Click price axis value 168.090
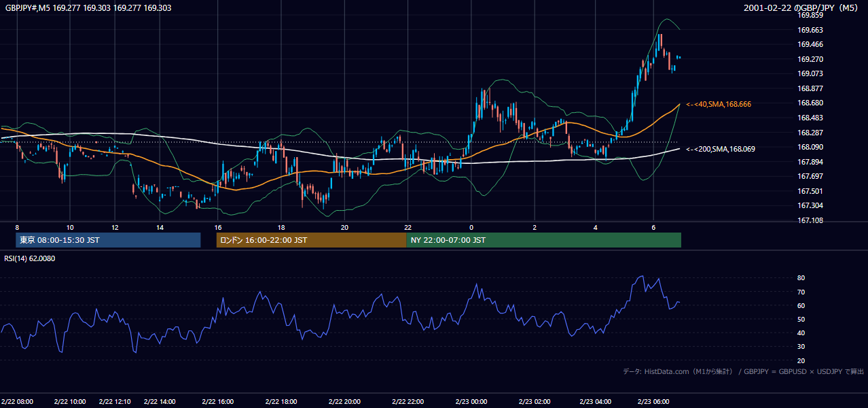Image resolution: width=868 pixels, height=408 pixels. coord(810,147)
